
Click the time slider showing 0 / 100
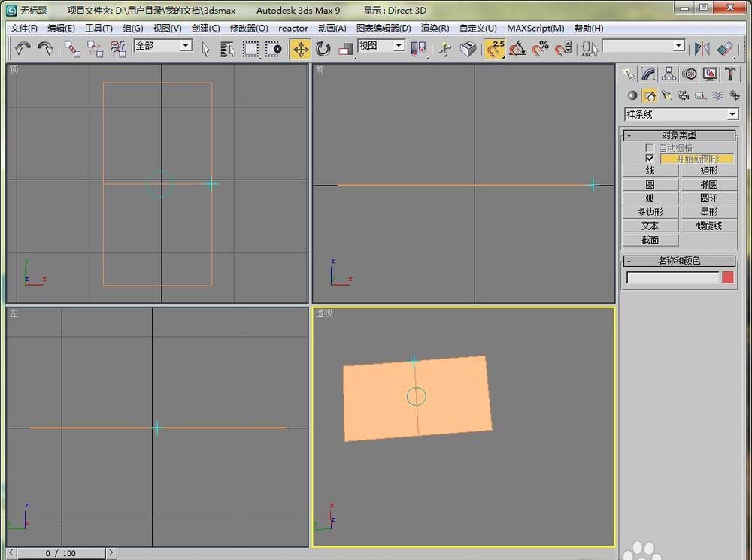coord(61,553)
